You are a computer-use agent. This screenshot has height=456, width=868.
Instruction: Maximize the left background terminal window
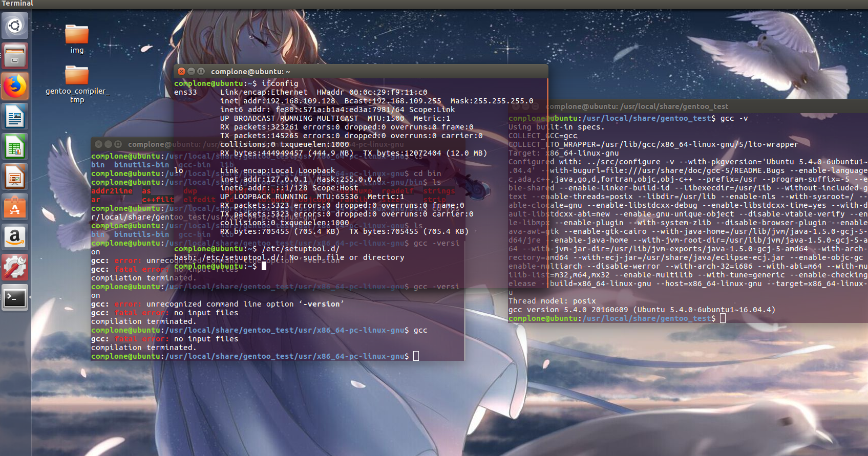click(118, 144)
